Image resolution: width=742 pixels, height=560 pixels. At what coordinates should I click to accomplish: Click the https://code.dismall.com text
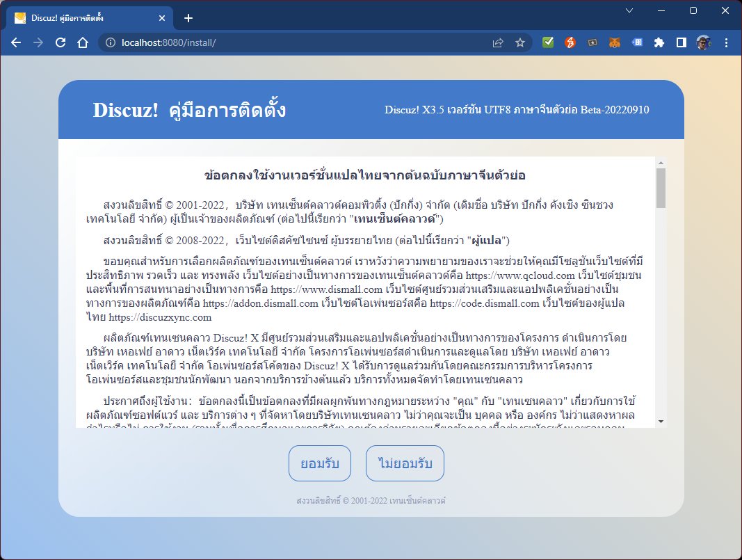tap(485, 303)
